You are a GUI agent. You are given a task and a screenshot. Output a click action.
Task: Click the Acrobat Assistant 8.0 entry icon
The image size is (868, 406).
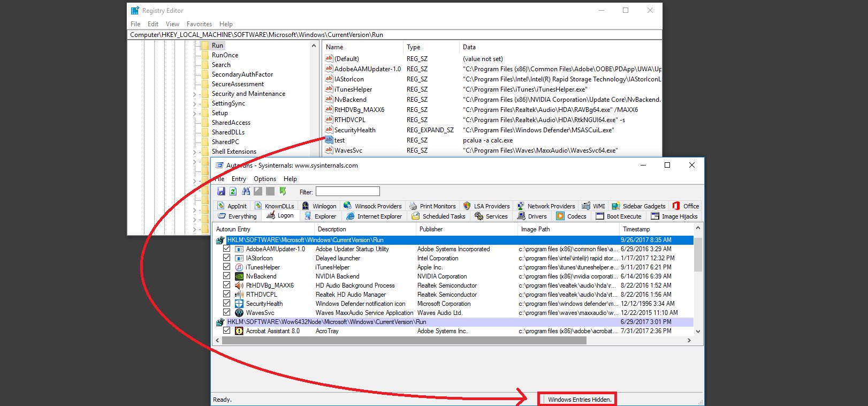pos(239,331)
